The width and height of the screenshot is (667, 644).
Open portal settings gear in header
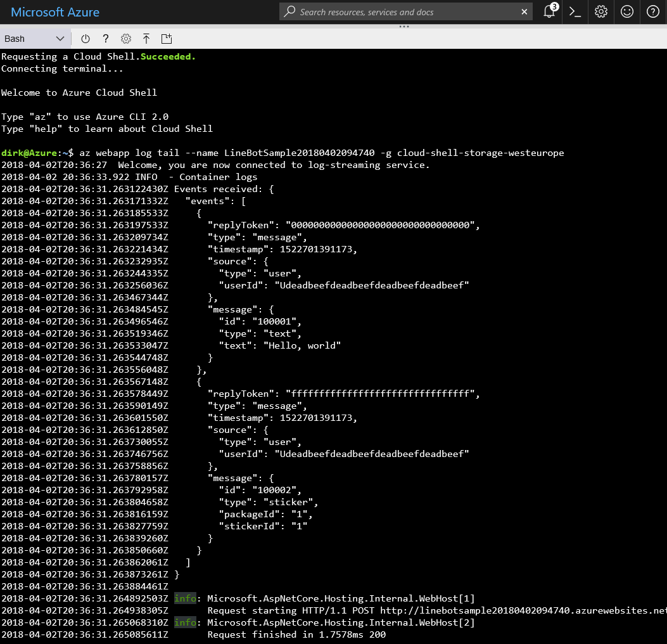(601, 11)
